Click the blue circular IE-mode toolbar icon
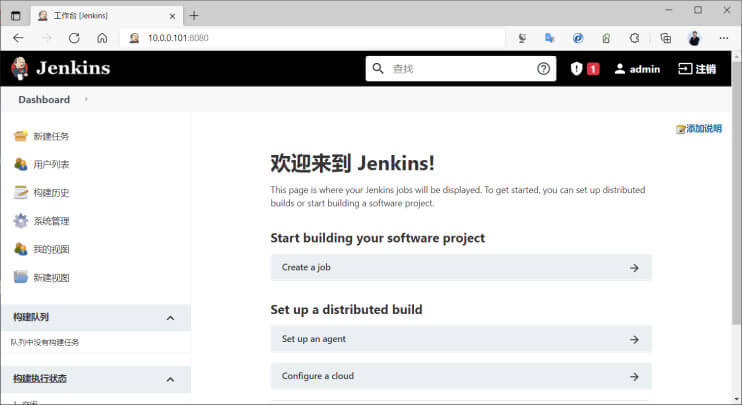742x405 pixels. pyautogui.click(x=578, y=38)
